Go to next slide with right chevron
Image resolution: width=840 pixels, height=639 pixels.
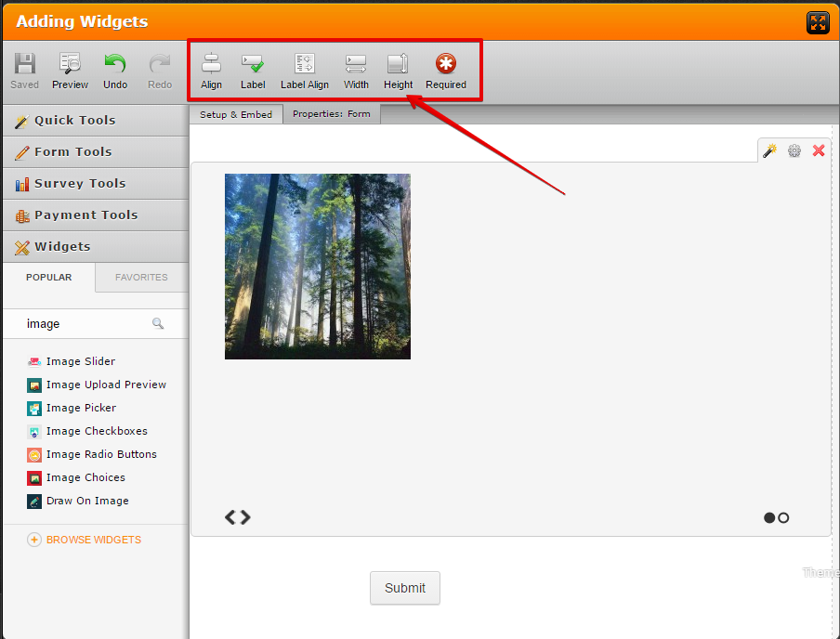(x=245, y=517)
